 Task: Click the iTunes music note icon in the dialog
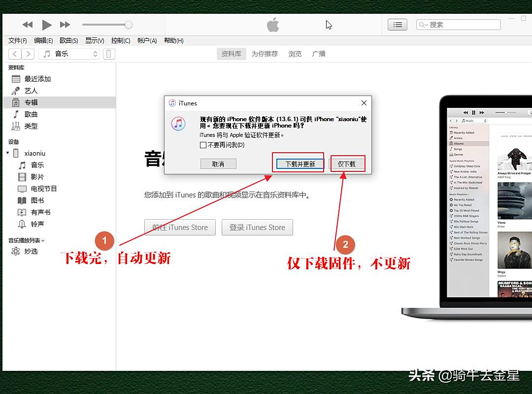pyautogui.click(x=178, y=124)
